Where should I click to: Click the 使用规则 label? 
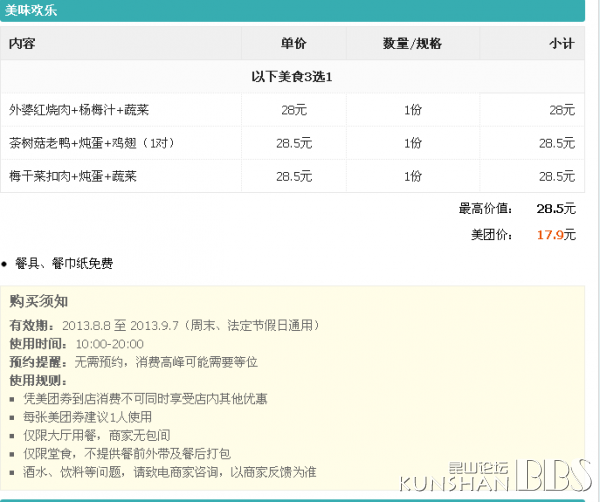[38, 380]
